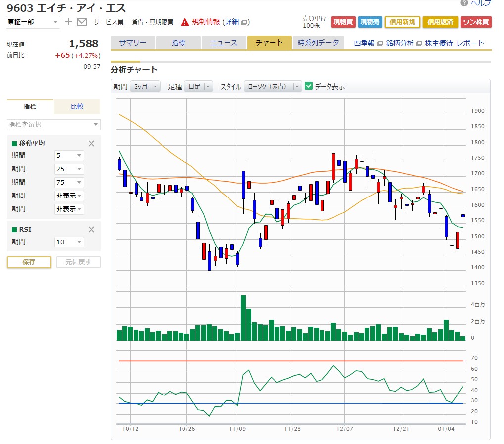Switch to the chart-area 指標 tab
The image size is (504, 444).
pyautogui.click(x=179, y=43)
